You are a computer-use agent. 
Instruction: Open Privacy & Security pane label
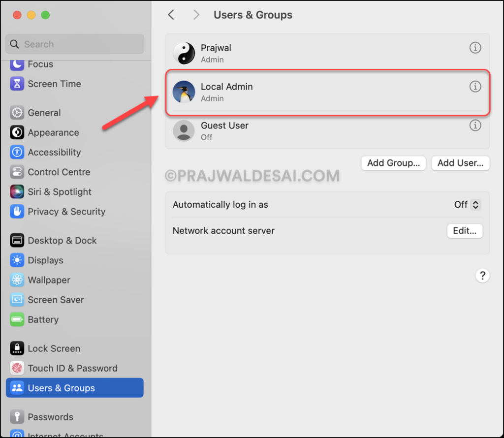click(x=66, y=212)
